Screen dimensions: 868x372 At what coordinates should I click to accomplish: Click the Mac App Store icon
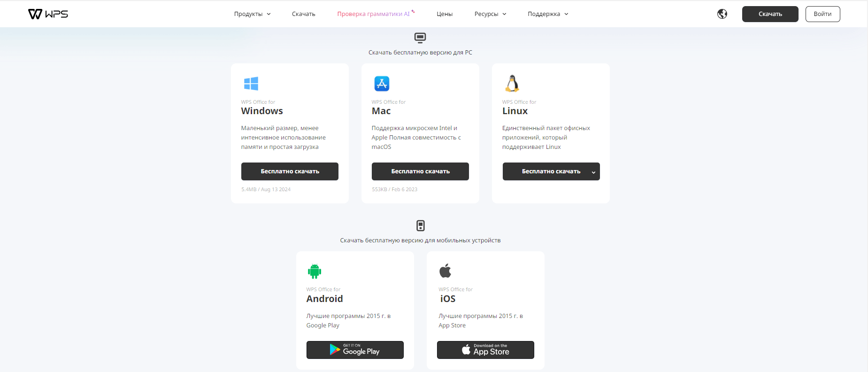point(382,84)
